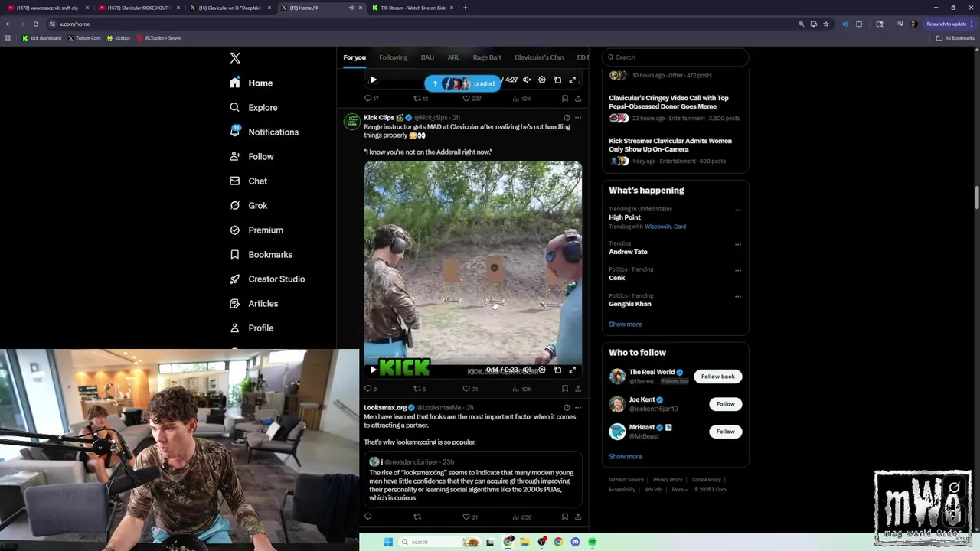Viewport: 980px width, 551px height.
Task: Click Grok explain icon on Kick Clips post
Action: click(567, 118)
